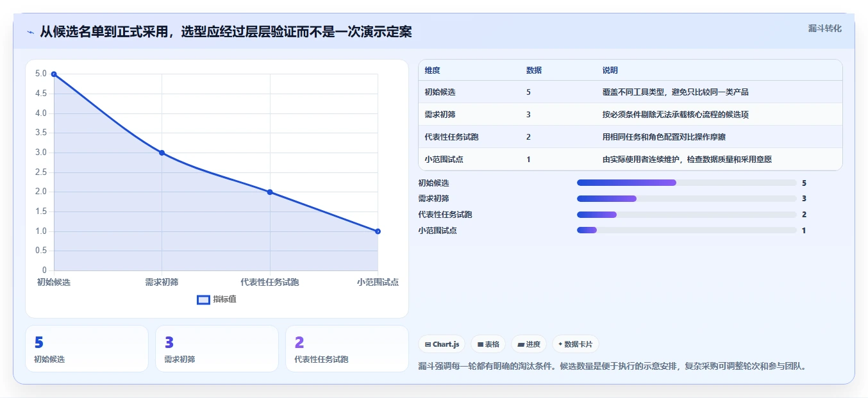Click the chart data point for 小范围试点
Image resolution: width=868 pixels, height=398 pixels.
[378, 231]
